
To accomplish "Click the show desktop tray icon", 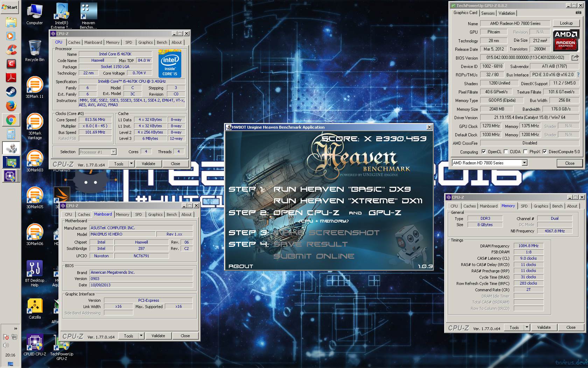I will tap(10, 364).
